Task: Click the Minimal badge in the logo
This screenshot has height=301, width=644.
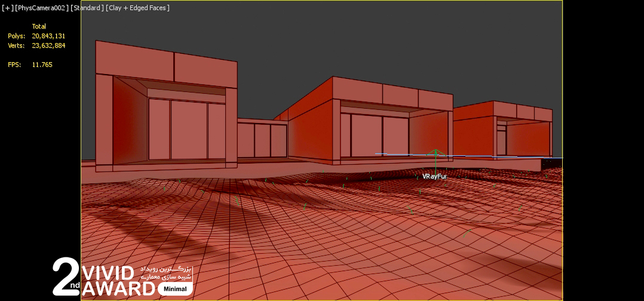Action: click(175, 289)
